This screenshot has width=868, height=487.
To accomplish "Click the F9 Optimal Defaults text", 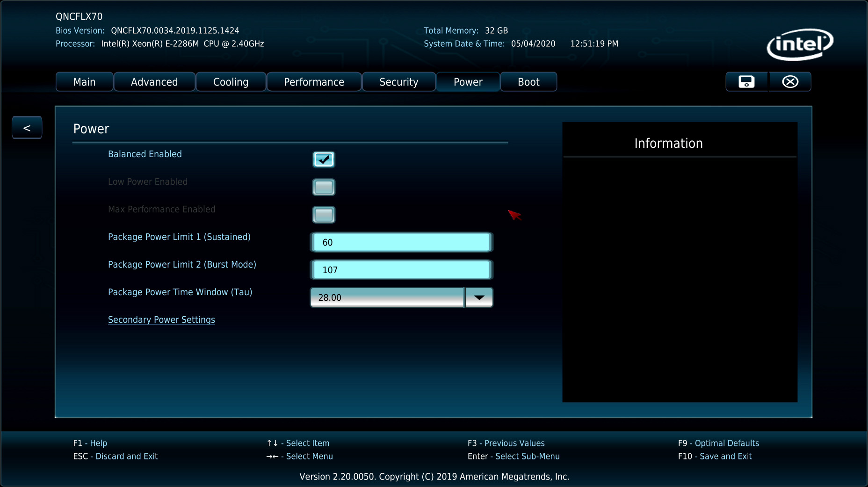I will pos(718,443).
